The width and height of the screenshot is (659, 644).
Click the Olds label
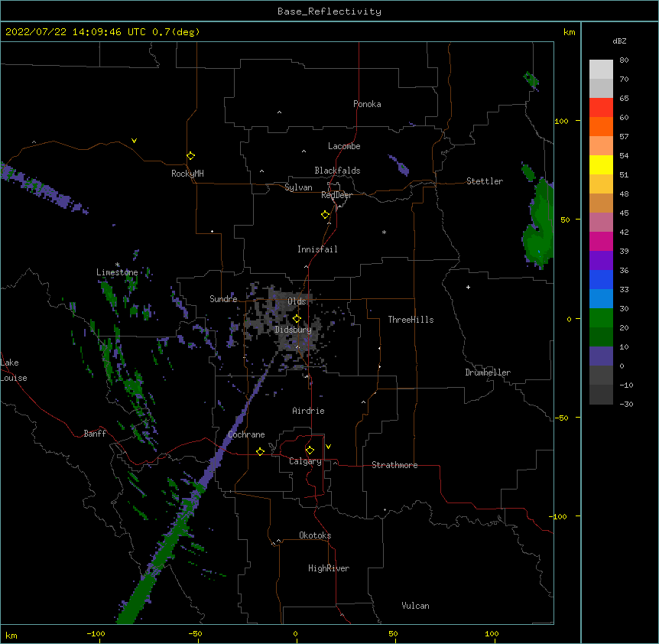tap(297, 301)
